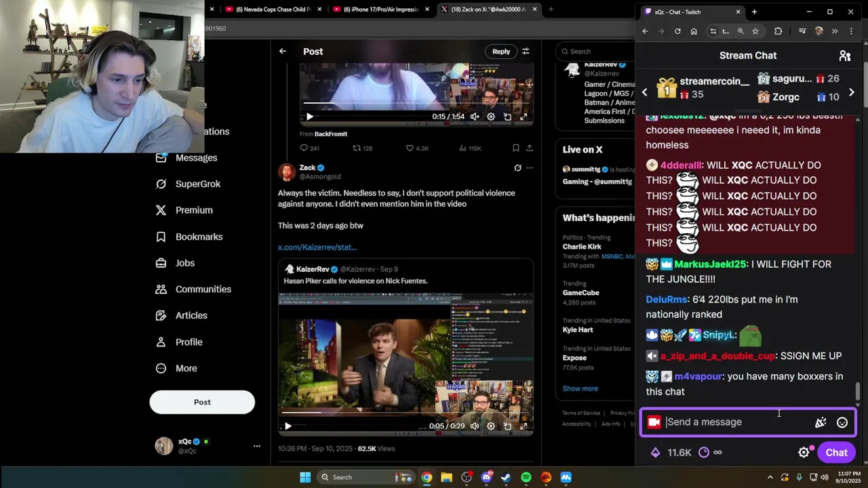Open Spotify from the taskbar

coord(526,477)
